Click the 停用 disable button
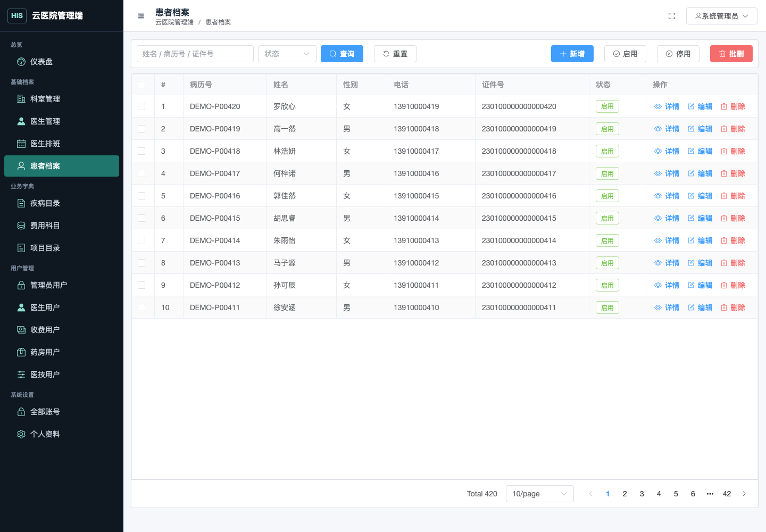The width and height of the screenshot is (766, 532). 678,54
